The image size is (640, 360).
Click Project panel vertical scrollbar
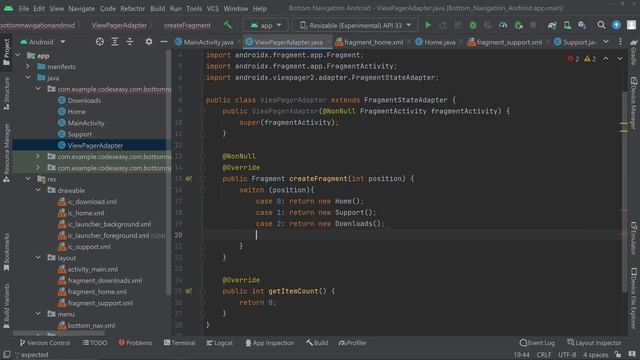(169, 171)
